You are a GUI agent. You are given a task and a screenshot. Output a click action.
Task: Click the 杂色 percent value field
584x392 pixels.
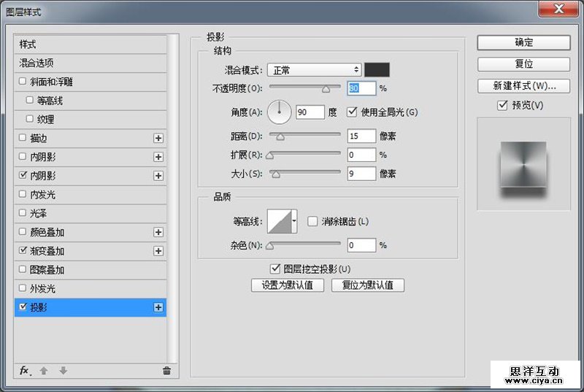click(361, 245)
